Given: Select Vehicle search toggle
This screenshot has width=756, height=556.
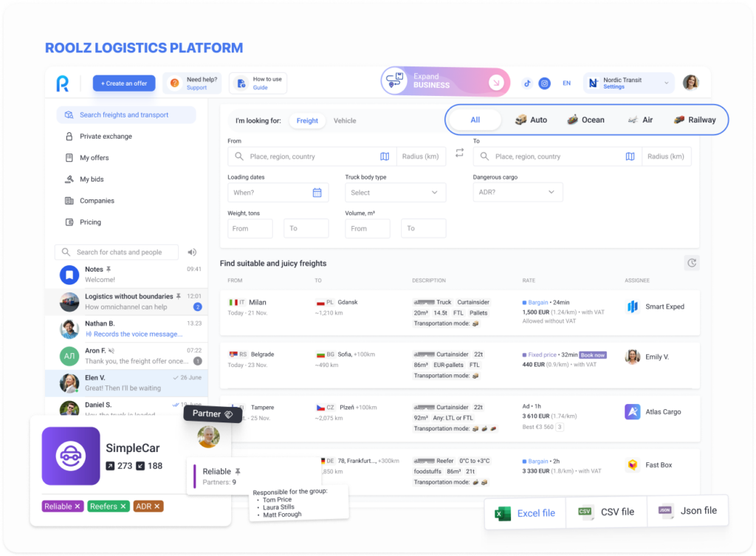Looking at the screenshot, I should (x=345, y=120).
